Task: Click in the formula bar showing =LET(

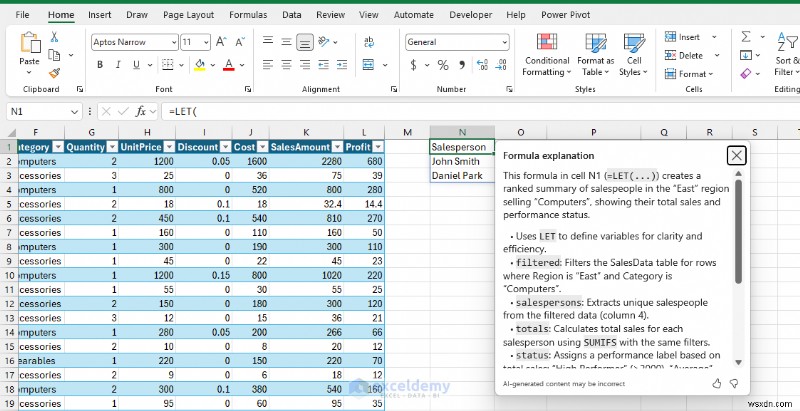Action: [x=480, y=111]
